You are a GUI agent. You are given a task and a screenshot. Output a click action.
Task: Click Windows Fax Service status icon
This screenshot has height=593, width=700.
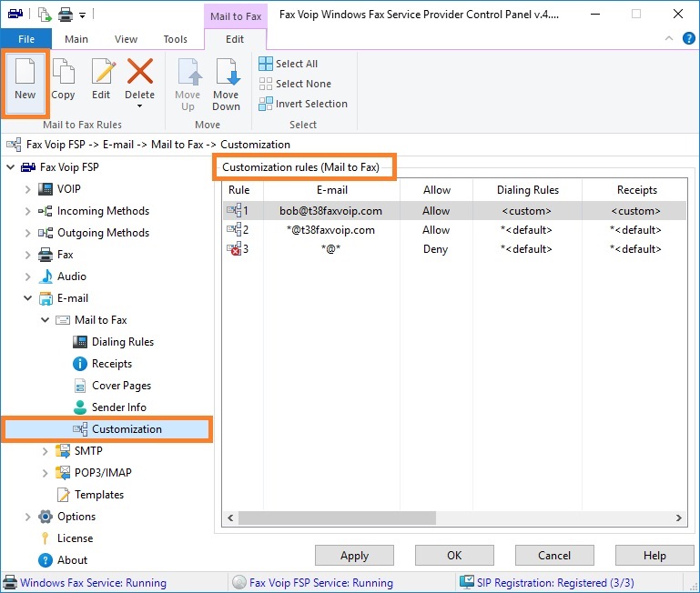[10, 583]
